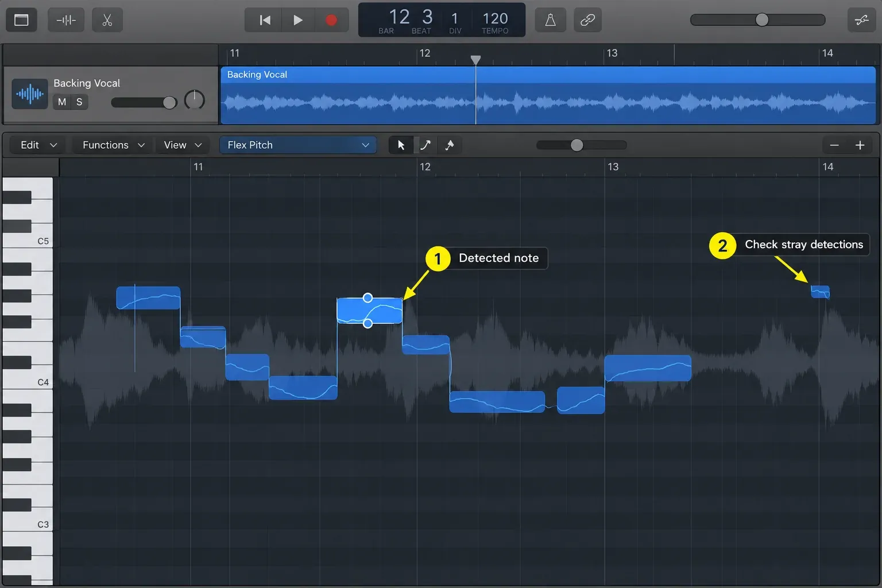
Task: Click the tempo value 120
Action: click(x=495, y=18)
